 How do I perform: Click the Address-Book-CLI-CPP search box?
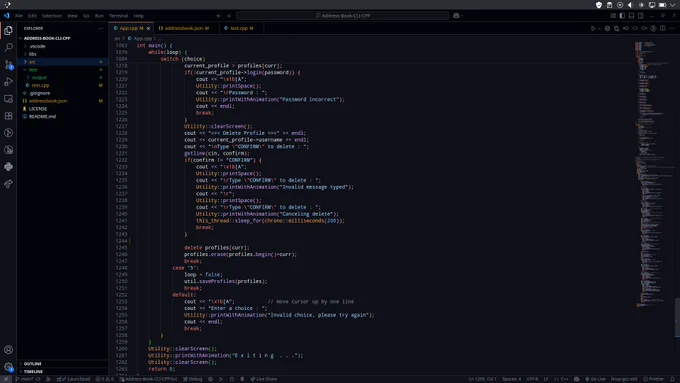[343, 16]
